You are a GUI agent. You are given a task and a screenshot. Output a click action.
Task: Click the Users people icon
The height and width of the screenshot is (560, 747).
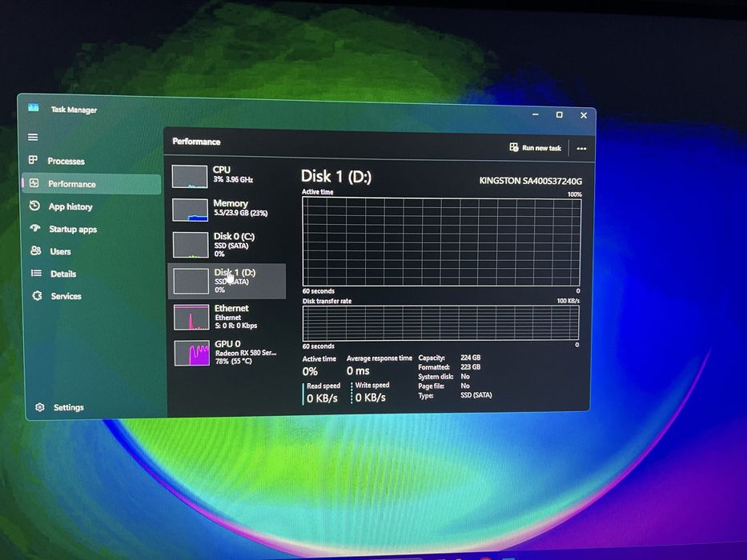pos(36,250)
